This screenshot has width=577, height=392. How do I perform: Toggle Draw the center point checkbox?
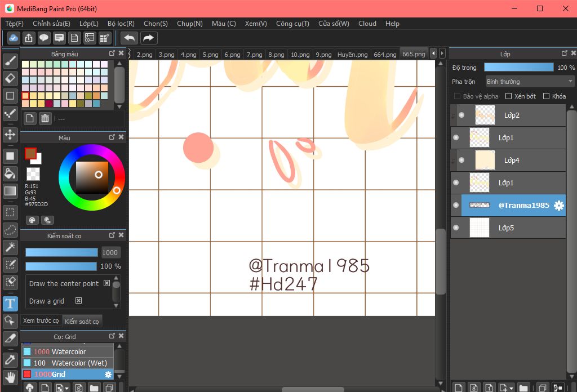pos(106,283)
